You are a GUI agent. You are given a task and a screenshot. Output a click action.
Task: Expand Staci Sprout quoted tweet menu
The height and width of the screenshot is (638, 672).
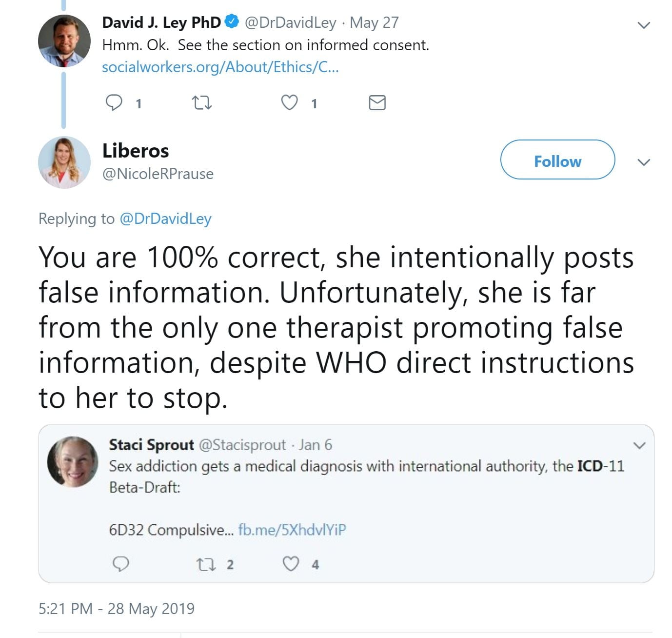point(638,445)
